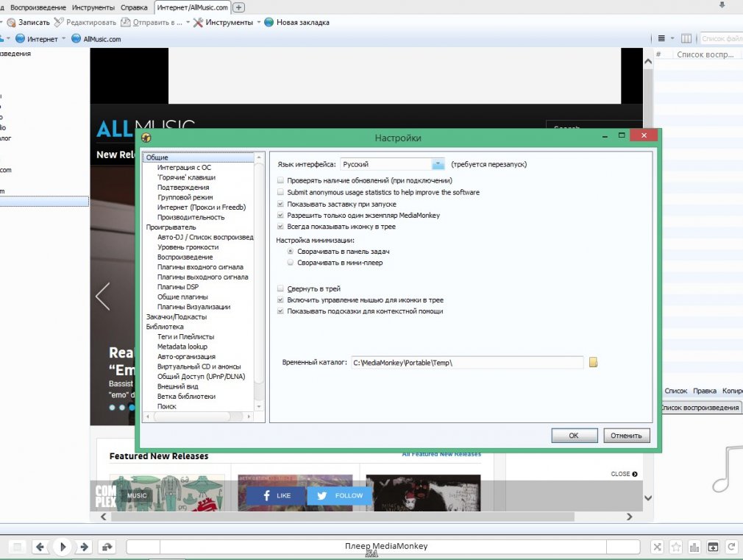743x560 pixels.
Task: Toggle Показывать заставку при запуске checkbox
Action: [280, 204]
